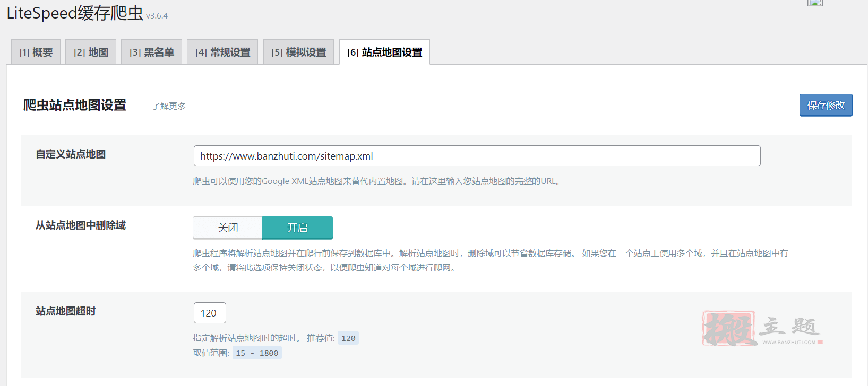
Task: Open the [1] 概要 tab
Action: coord(36,52)
